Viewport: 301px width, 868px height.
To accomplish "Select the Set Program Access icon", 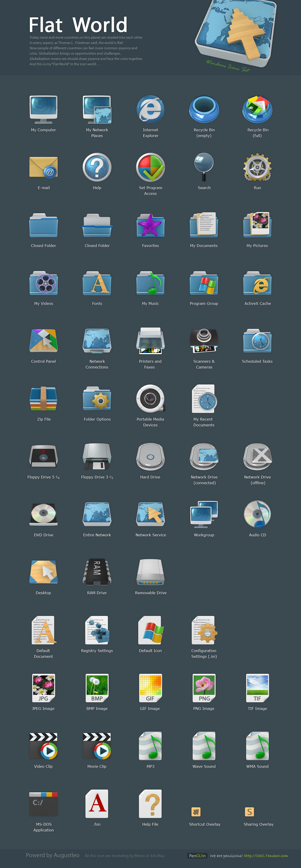I will coord(150,168).
